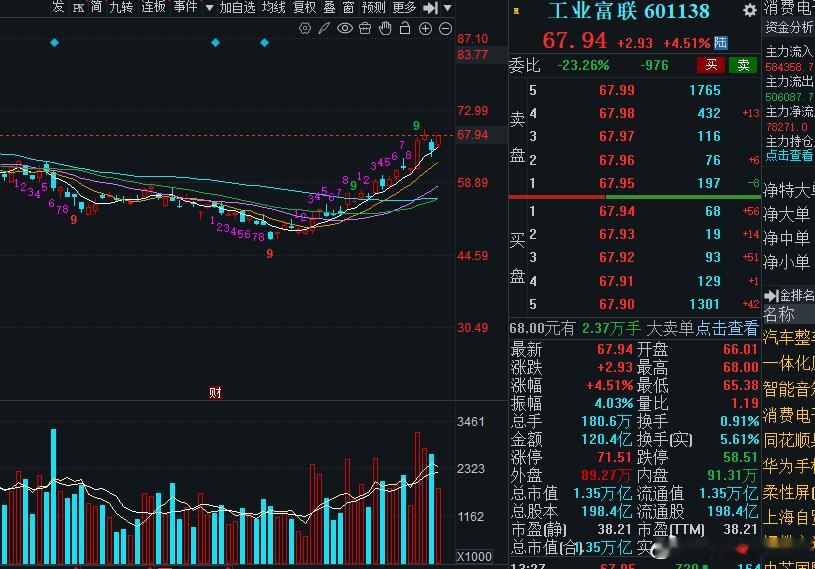815x569 pixels.
Task: Toggle the eye visibility icon on chart
Action: pos(345,29)
